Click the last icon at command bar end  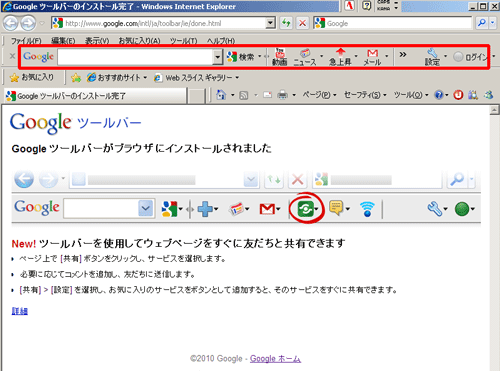489,95
